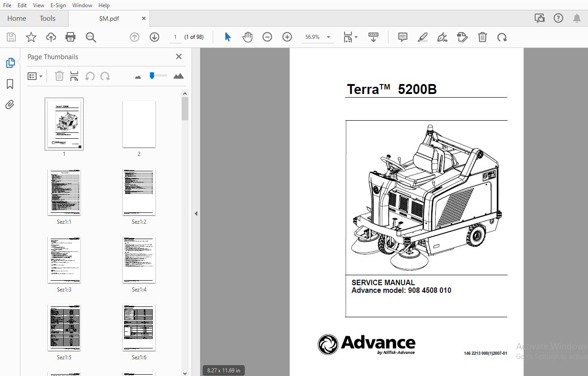Click the delete trash icon in toolbar

pyautogui.click(x=482, y=37)
